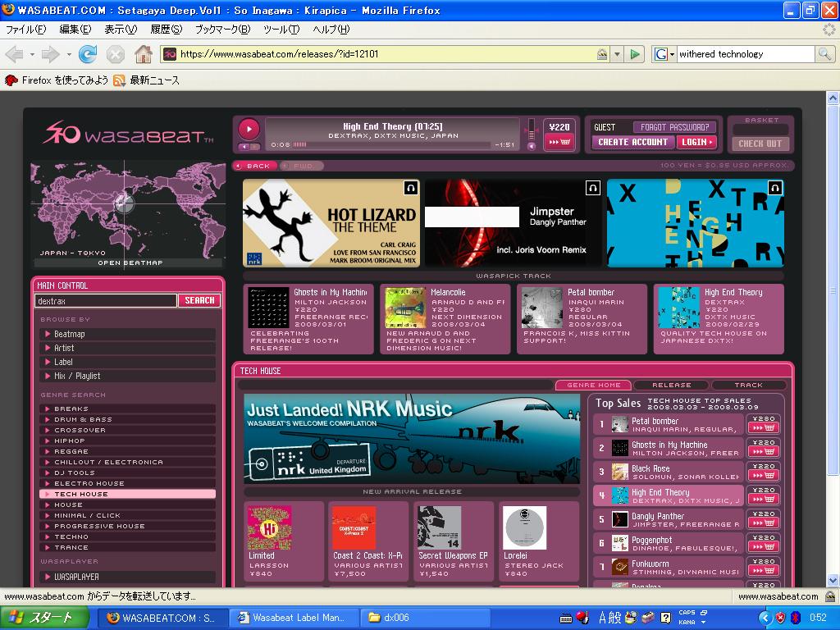Click the Windows スタート button
Image resolution: width=840 pixels, height=630 pixels.
tap(44, 618)
